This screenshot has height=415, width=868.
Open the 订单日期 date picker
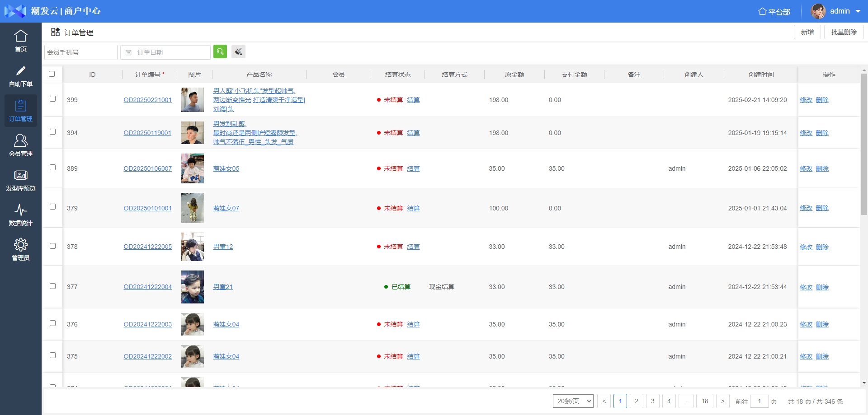coord(165,52)
